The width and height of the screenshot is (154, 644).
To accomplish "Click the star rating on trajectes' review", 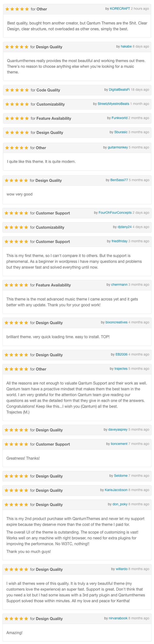I will click(16, 369).
